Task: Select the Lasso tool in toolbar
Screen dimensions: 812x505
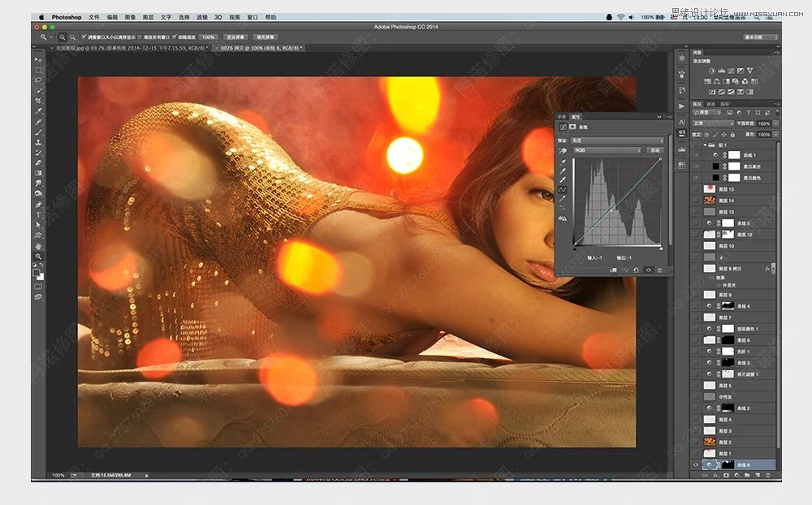Action: [x=38, y=80]
